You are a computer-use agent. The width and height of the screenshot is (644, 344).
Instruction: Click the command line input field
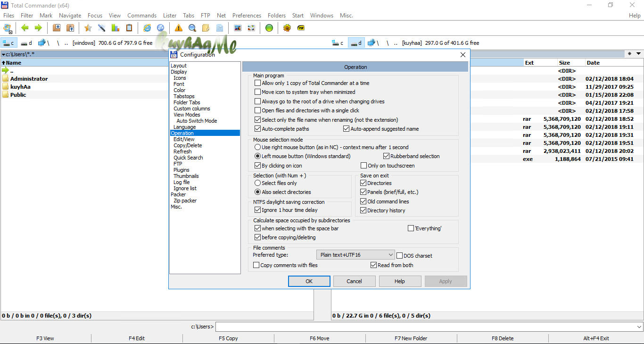pos(426,327)
